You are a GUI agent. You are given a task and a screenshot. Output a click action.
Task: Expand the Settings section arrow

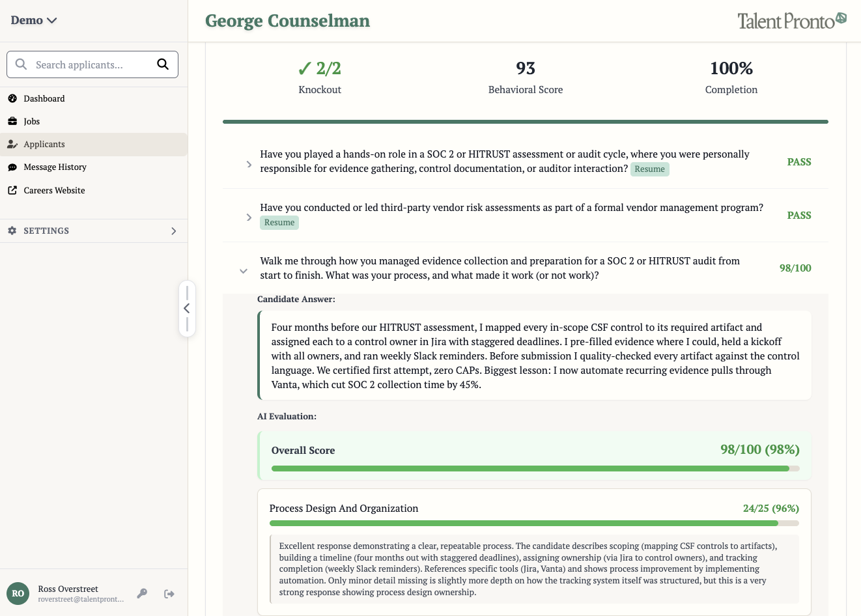173,231
